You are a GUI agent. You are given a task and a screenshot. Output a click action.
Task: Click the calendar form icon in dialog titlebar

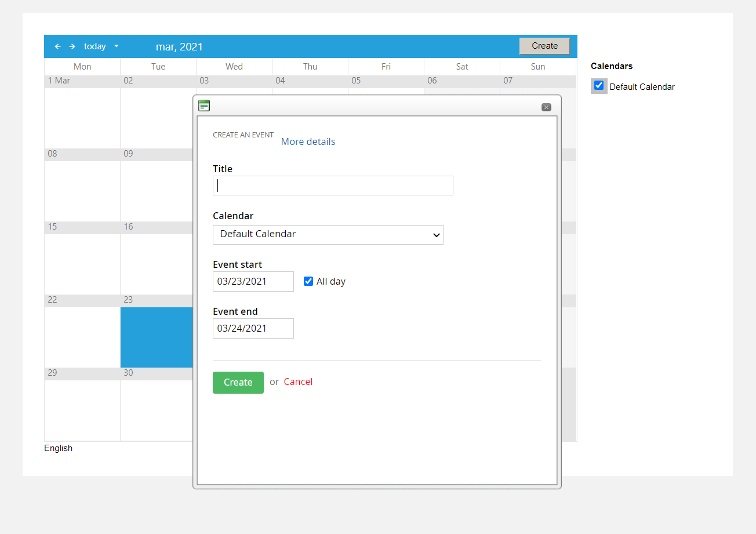(204, 106)
